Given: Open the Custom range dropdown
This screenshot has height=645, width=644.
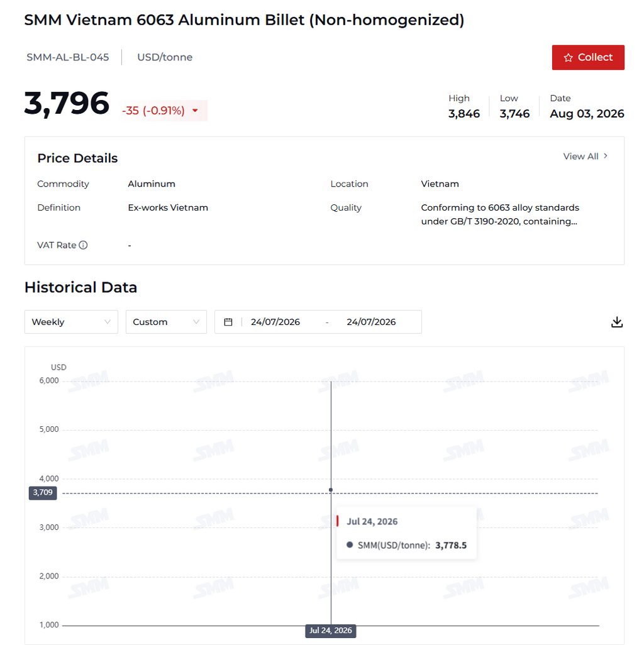Looking at the screenshot, I should coord(166,322).
